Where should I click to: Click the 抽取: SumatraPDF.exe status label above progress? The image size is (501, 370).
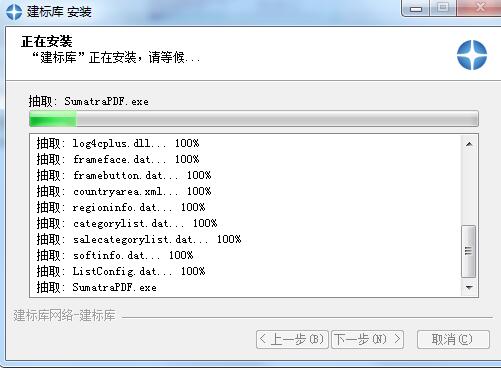click(89, 101)
